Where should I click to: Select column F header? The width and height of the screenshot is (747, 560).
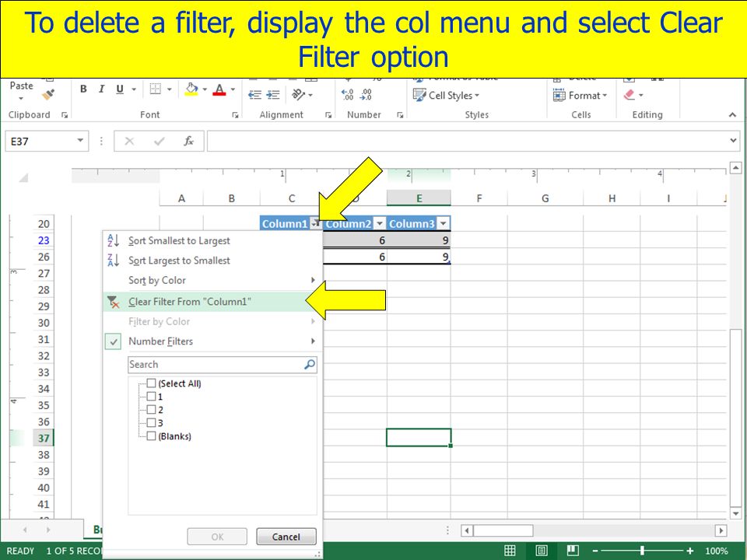(479, 198)
